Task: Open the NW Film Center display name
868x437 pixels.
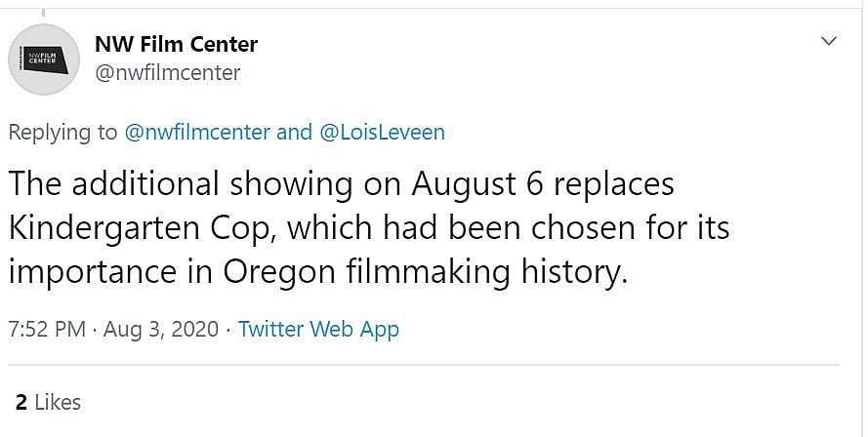Action: tap(176, 44)
